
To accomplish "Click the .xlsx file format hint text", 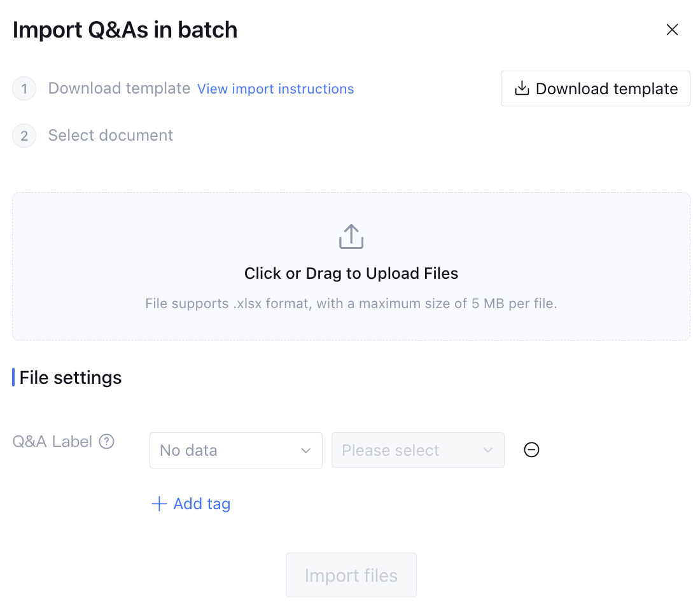I will (x=351, y=304).
